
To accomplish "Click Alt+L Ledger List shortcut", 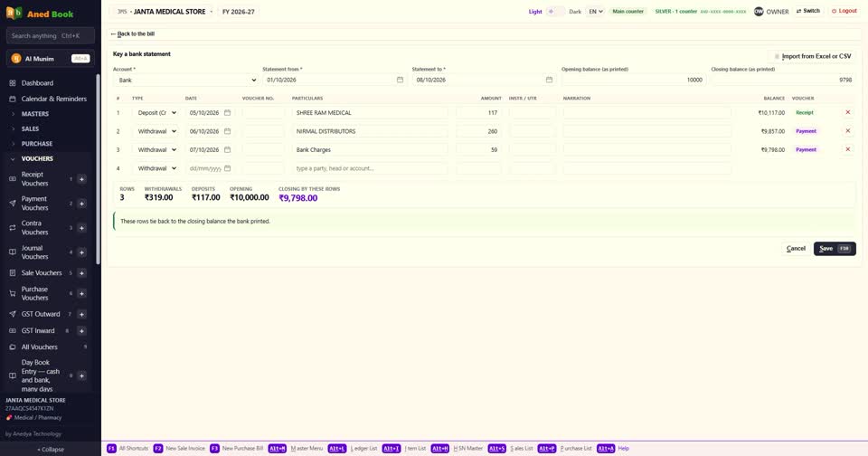I will [353, 448].
